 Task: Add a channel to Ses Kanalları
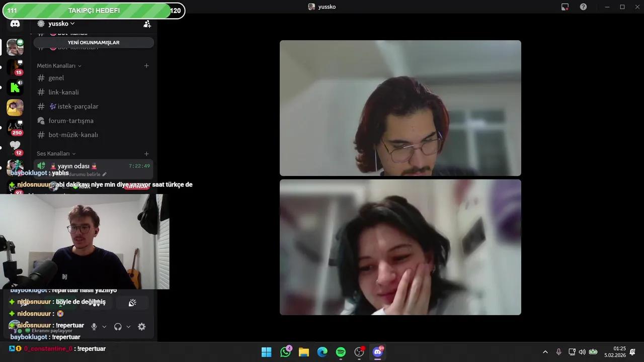pyautogui.click(x=146, y=153)
